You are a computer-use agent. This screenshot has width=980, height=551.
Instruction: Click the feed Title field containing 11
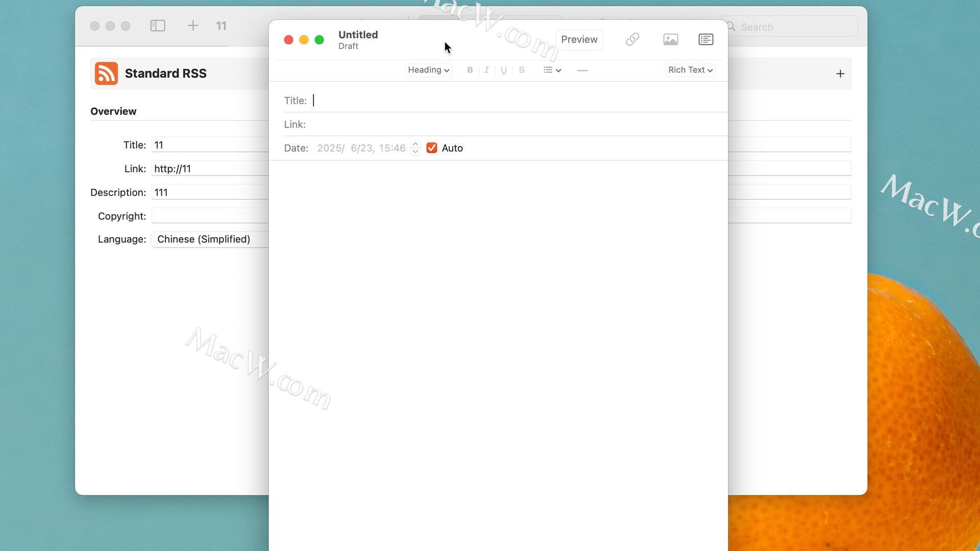(x=210, y=145)
